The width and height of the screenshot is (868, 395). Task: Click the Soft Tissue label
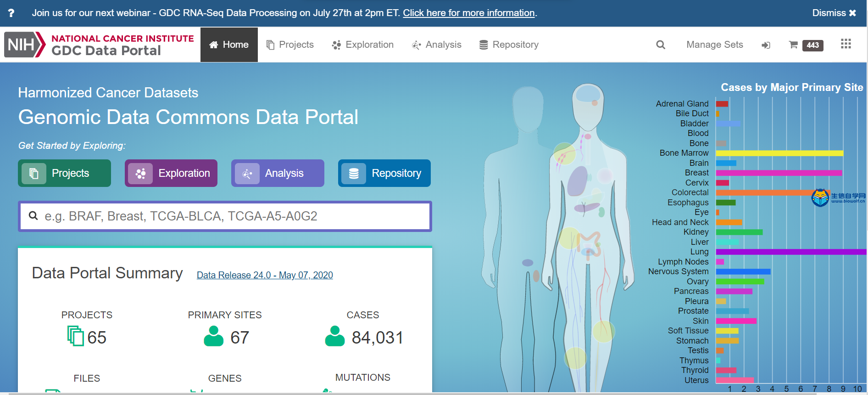[688, 331]
